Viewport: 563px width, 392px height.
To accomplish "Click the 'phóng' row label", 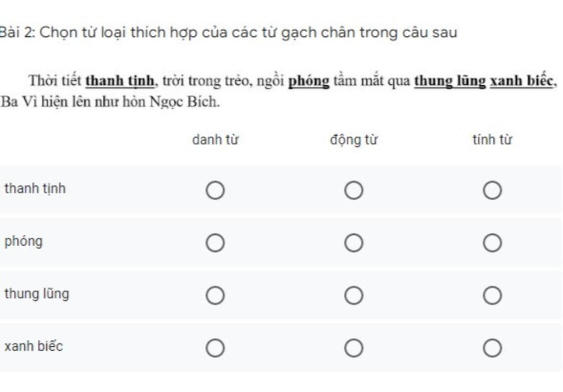I will [23, 241].
